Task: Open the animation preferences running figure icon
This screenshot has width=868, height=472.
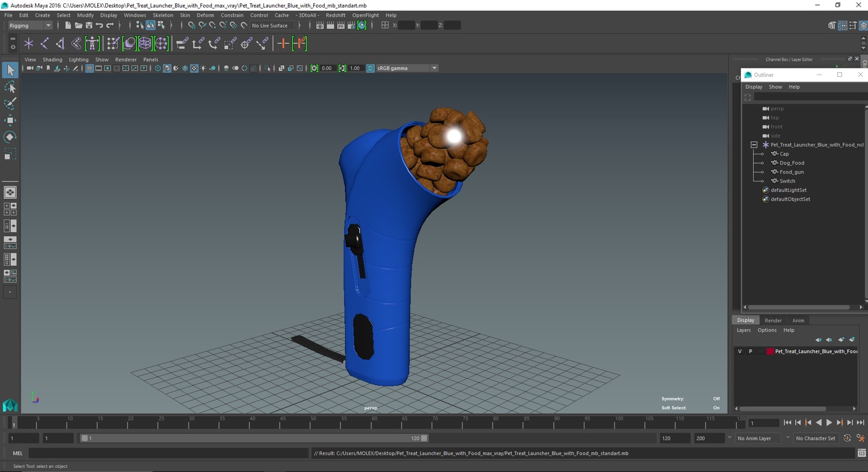Action: (x=861, y=438)
